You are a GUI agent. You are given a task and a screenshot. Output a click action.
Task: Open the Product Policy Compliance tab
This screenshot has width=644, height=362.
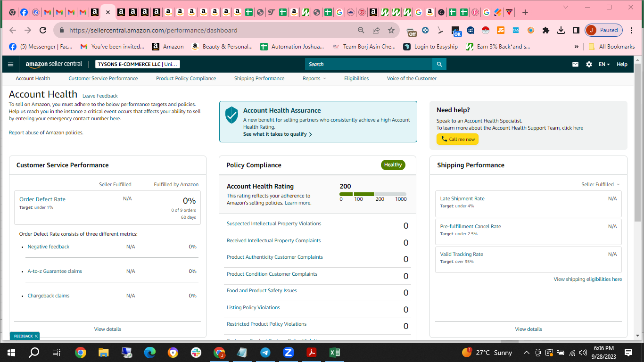pos(186,78)
